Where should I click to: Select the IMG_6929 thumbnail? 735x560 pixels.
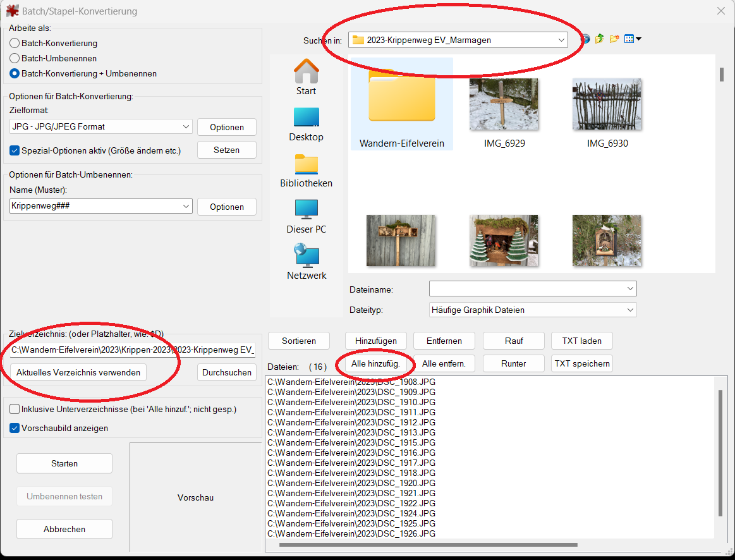tap(504, 104)
